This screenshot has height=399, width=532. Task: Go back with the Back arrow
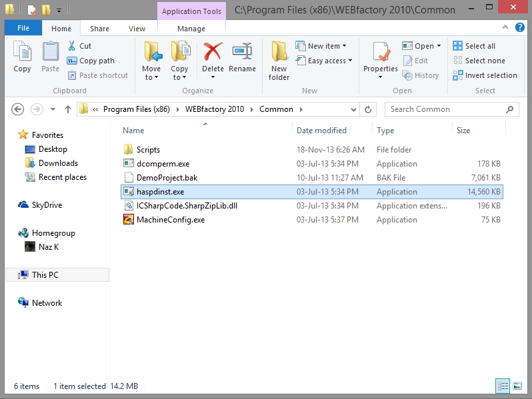pos(17,109)
